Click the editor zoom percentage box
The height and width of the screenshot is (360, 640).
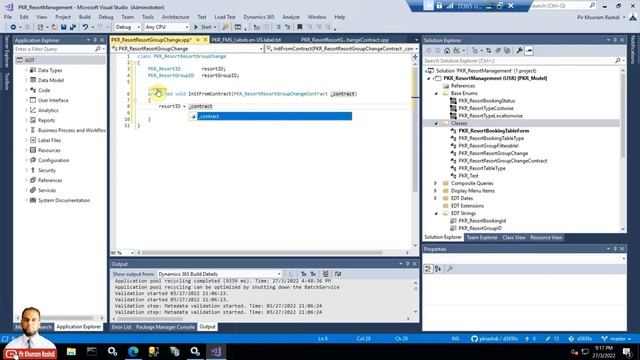[x=122, y=253]
